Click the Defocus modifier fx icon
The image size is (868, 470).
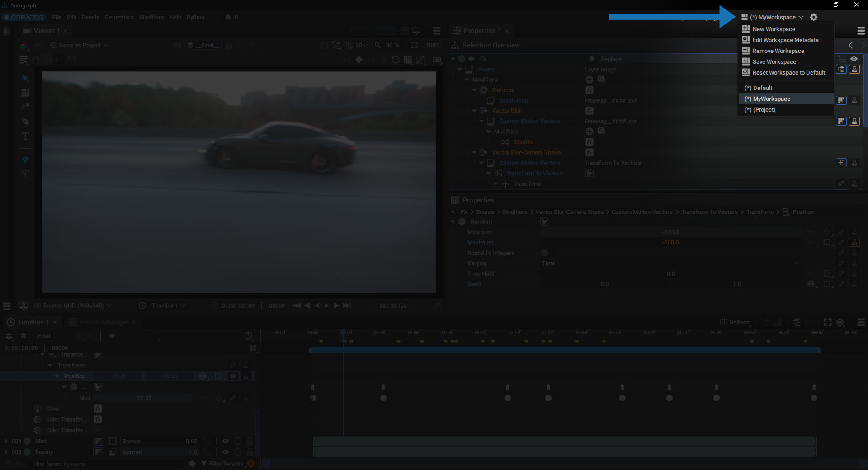pos(590,90)
